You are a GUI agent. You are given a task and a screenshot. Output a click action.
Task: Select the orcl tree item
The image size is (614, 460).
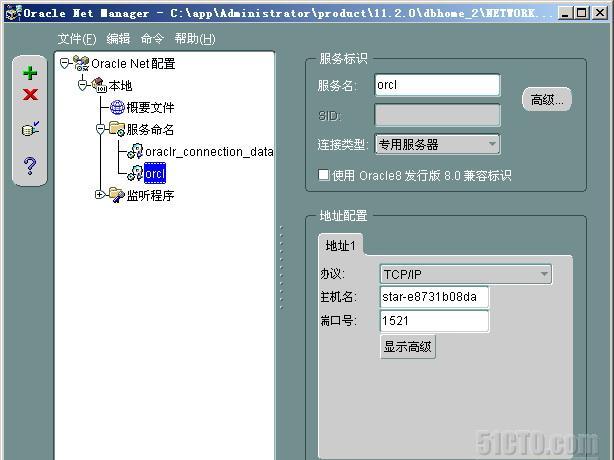click(155, 173)
